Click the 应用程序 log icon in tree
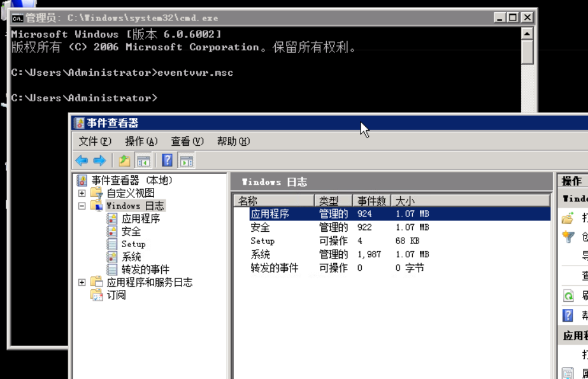The height and width of the screenshot is (379, 588). [111, 218]
